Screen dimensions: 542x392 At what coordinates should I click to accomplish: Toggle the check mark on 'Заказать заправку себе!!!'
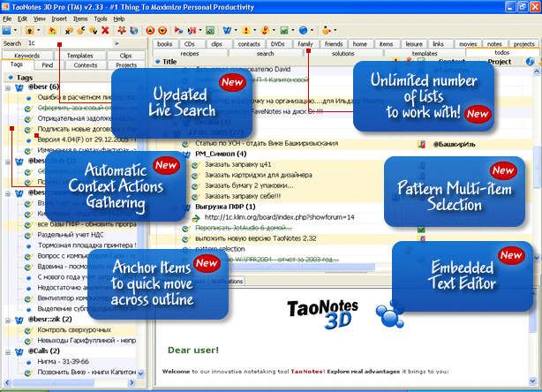(196, 197)
